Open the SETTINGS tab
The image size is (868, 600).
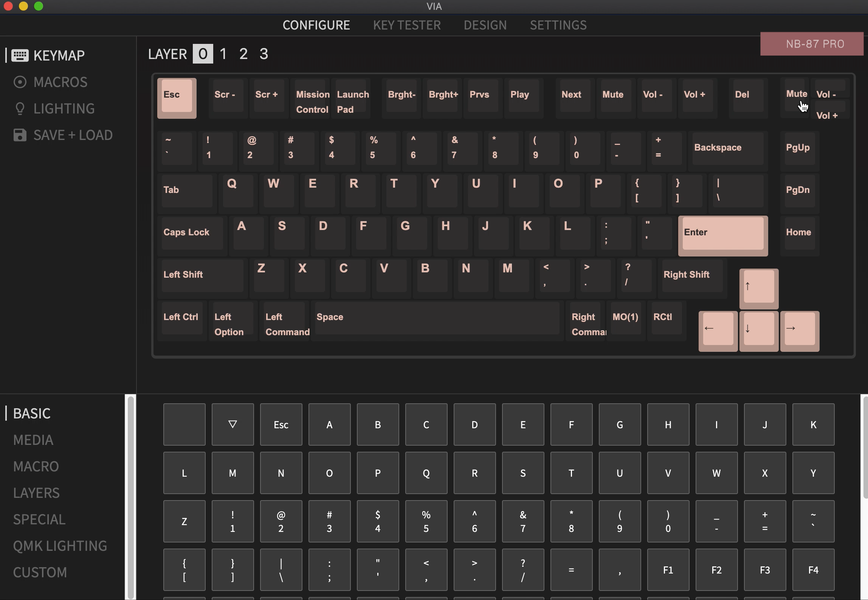[558, 25]
